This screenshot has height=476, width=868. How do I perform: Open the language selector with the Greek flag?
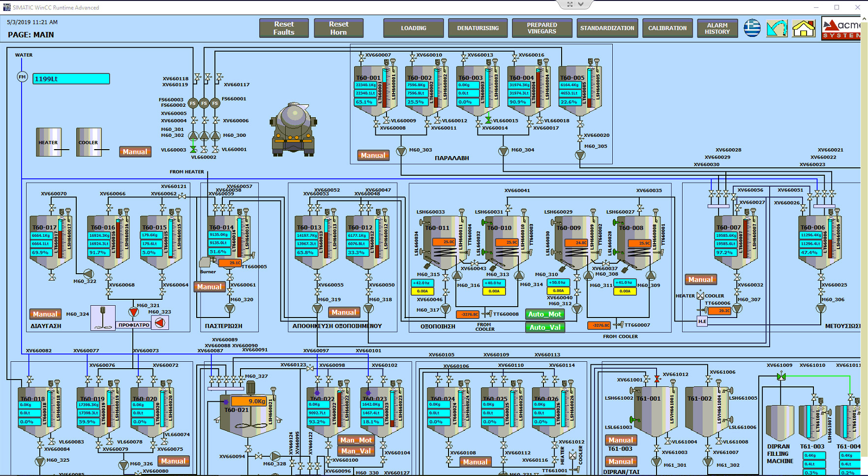click(751, 28)
